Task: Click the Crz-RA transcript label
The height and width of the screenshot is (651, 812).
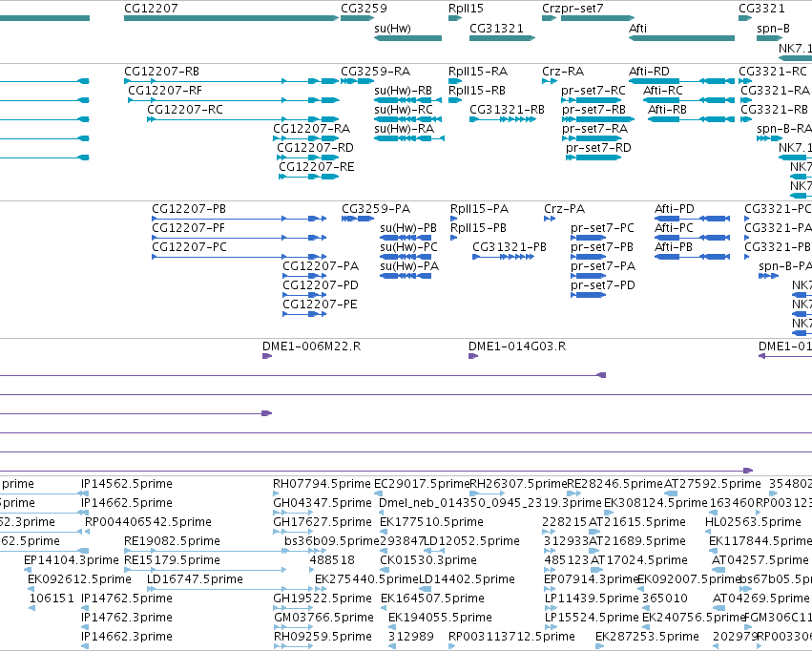Action: [x=563, y=72]
